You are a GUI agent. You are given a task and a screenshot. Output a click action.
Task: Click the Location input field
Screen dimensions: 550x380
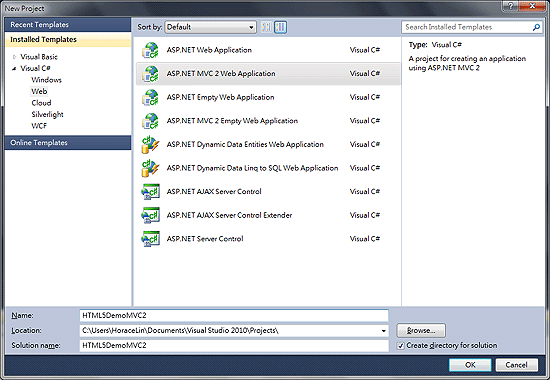click(x=234, y=331)
